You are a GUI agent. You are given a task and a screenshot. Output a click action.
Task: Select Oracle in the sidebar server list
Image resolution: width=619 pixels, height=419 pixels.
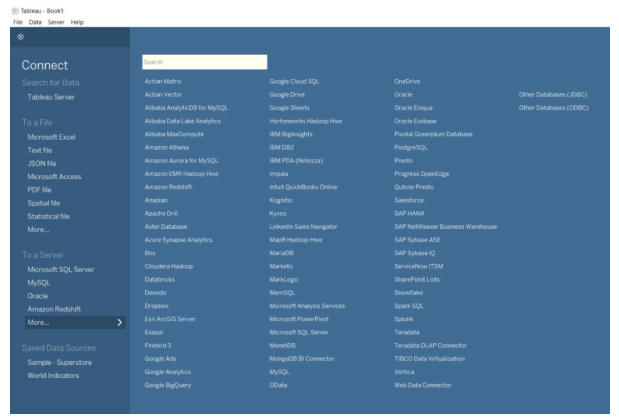(x=38, y=296)
